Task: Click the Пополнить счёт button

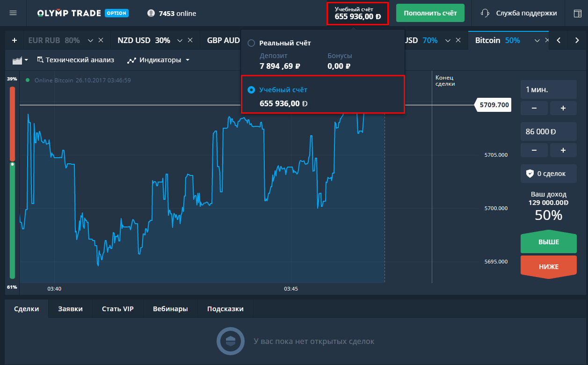Action: (x=430, y=13)
